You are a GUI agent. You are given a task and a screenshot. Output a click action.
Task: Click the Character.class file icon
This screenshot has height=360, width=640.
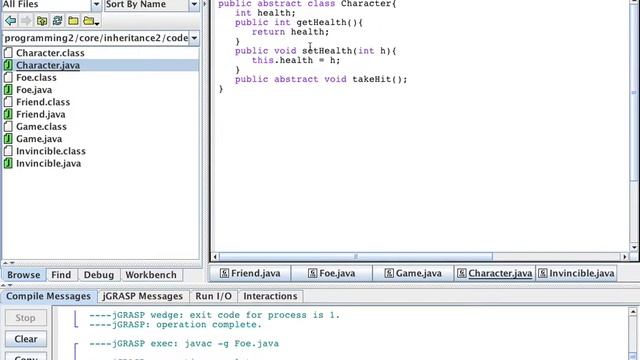pyautogui.click(x=8, y=53)
